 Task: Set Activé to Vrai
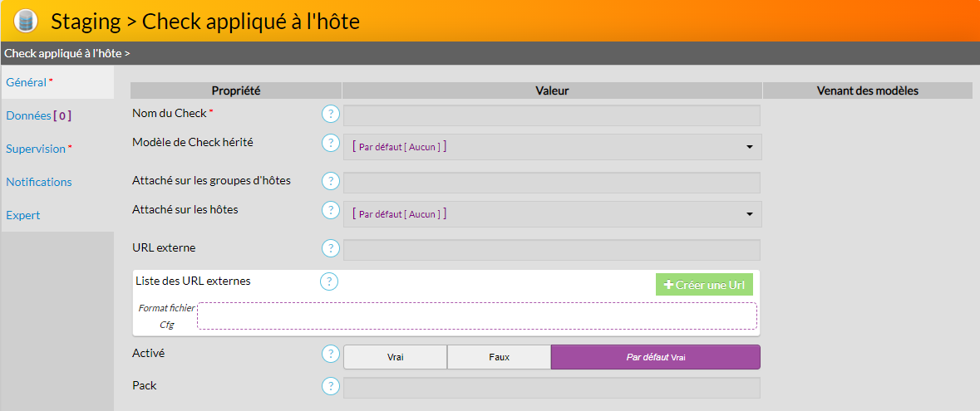point(395,357)
